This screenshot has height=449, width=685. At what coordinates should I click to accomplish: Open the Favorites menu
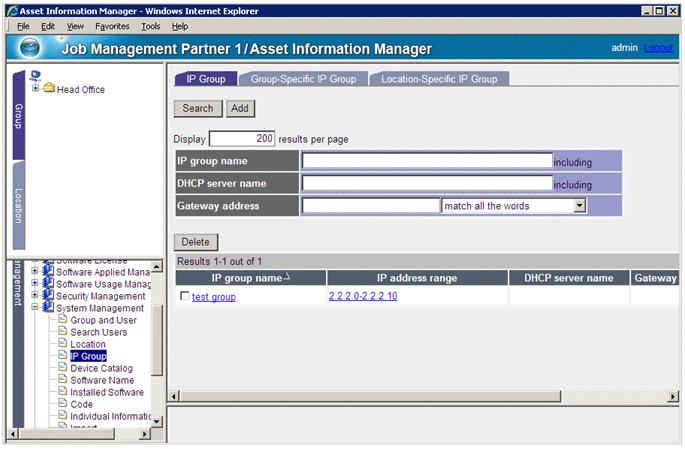point(112,26)
